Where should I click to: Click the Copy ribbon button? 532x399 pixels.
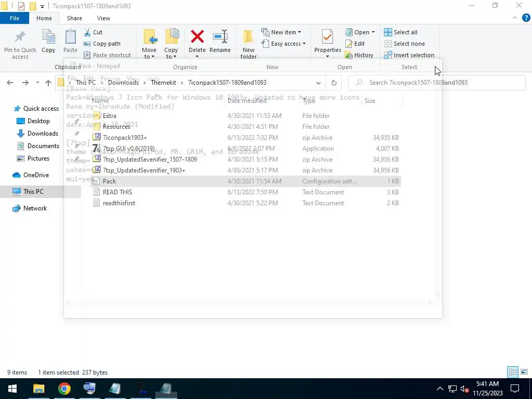tap(48, 42)
